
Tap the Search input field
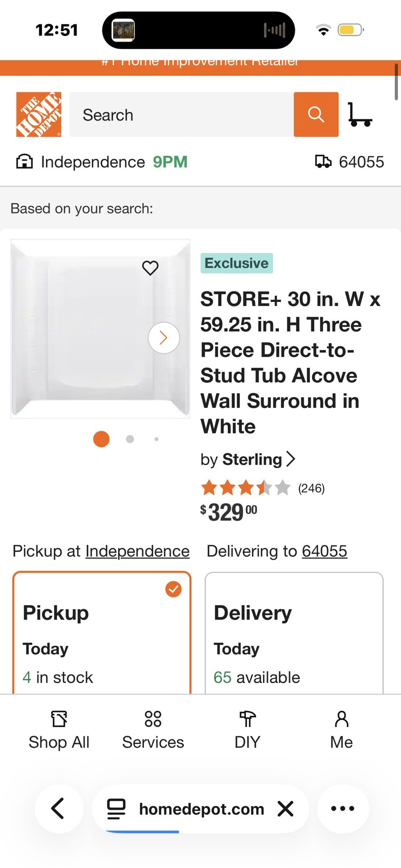[181, 115]
